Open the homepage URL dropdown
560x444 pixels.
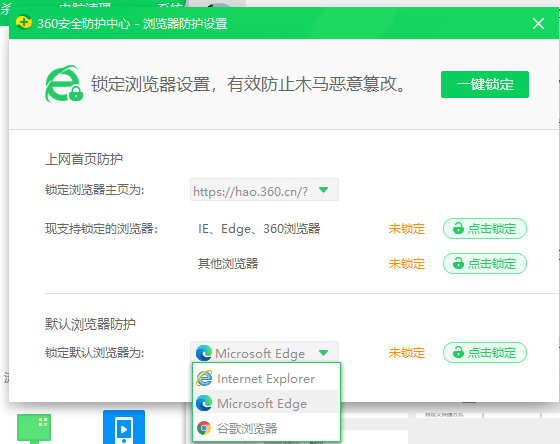tap(264, 190)
